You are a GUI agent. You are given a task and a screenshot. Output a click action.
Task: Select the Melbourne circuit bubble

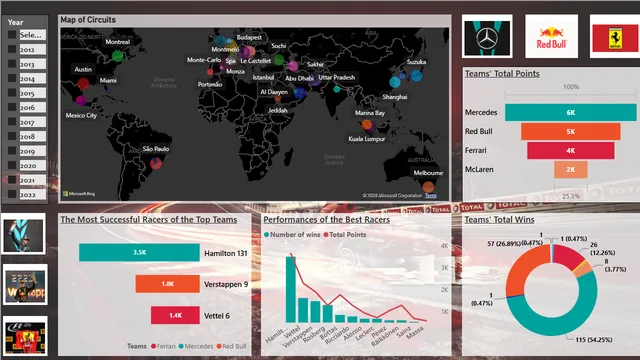(x=428, y=187)
